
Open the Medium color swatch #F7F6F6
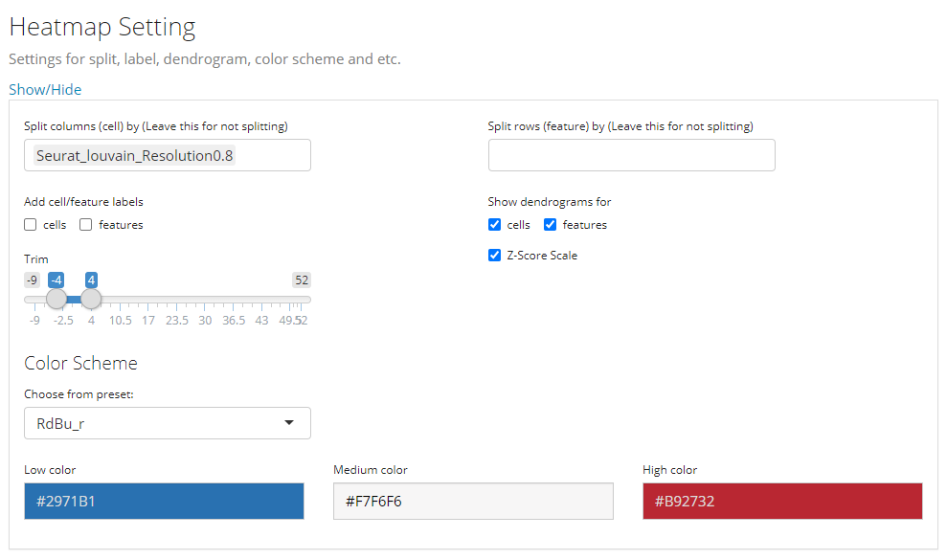coord(473,501)
